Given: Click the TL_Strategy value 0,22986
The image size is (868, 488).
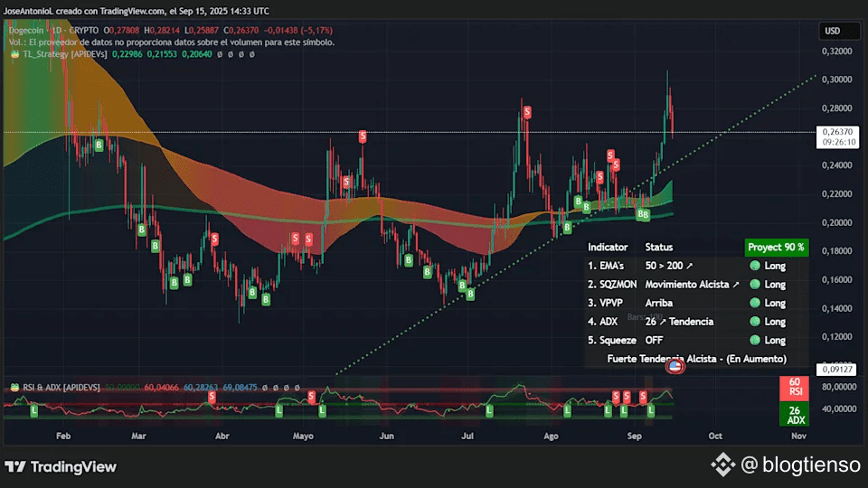Looking at the screenshot, I should pos(127,54).
